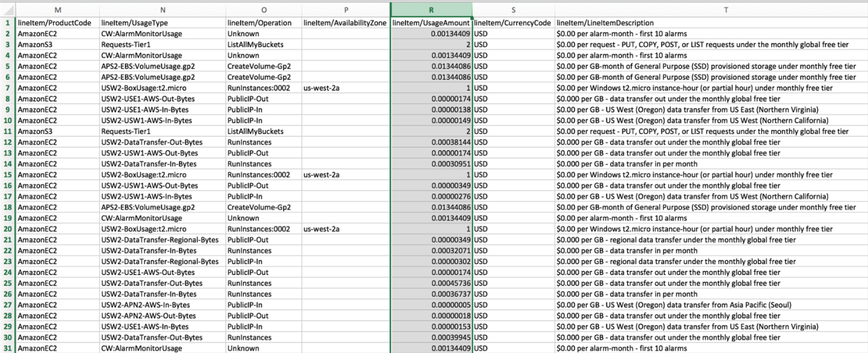Select row 20 header
Image resolution: width=868 pixels, height=353 pixels.
click(x=8, y=229)
